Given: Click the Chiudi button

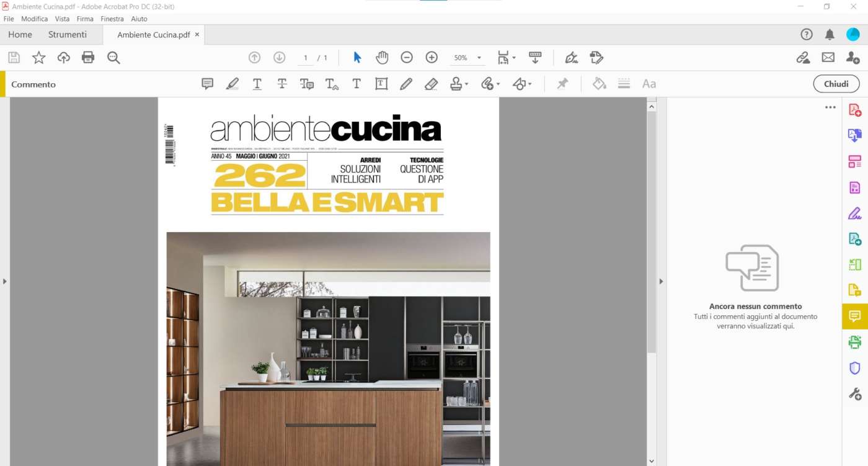Looking at the screenshot, I should click(x=836, y=84).
